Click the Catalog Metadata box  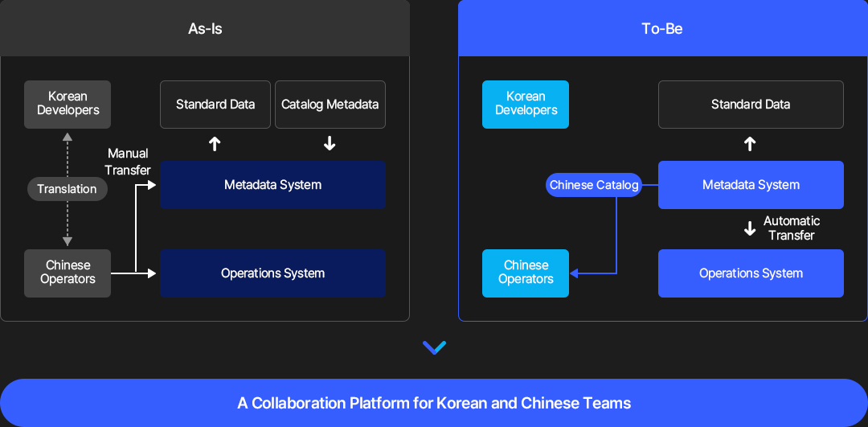tap(330, 104)
